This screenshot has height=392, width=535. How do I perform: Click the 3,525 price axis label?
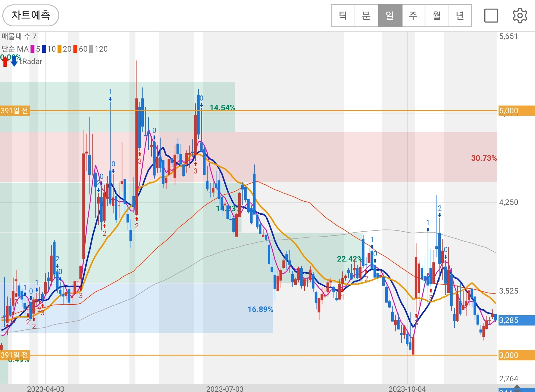[x=509, y=291]
